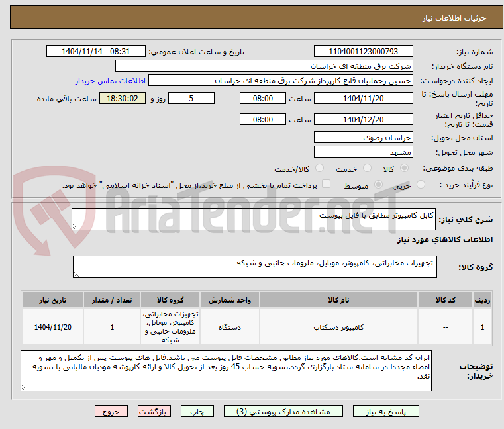This screenshot has height=429, width=504.
Task: Open اطلاعات تماس خریدار link
Action: coord(111,81)
